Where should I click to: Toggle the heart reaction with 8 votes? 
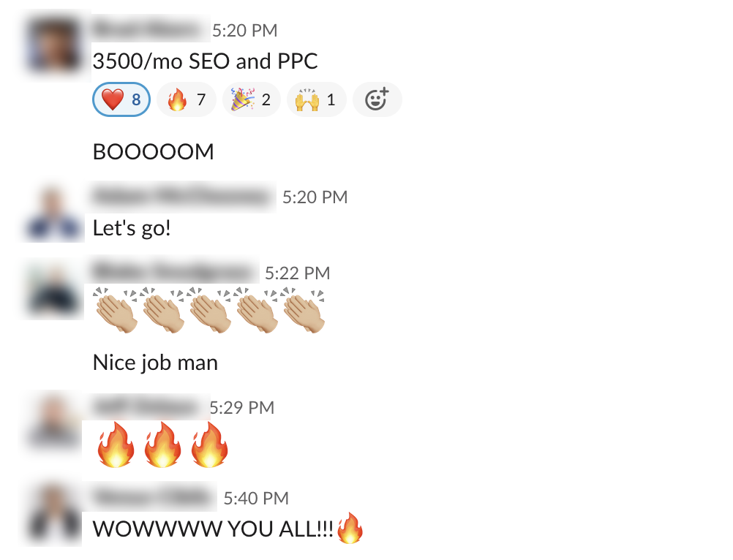coord(121,99)
